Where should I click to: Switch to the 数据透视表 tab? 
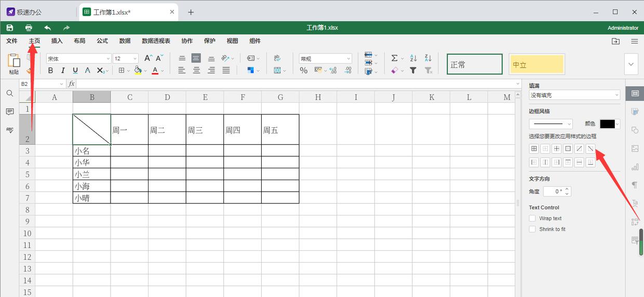[156, 41]
